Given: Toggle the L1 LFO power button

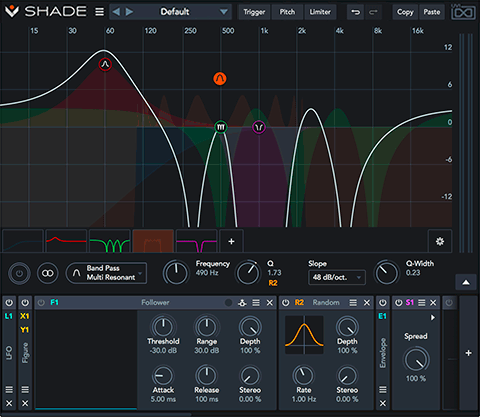Looking at the screenshot, I should (9, 303).
